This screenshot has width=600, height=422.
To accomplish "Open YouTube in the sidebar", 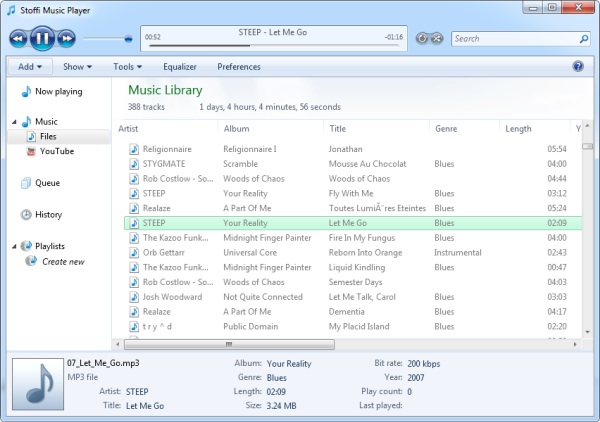I will tap(57, 152).
